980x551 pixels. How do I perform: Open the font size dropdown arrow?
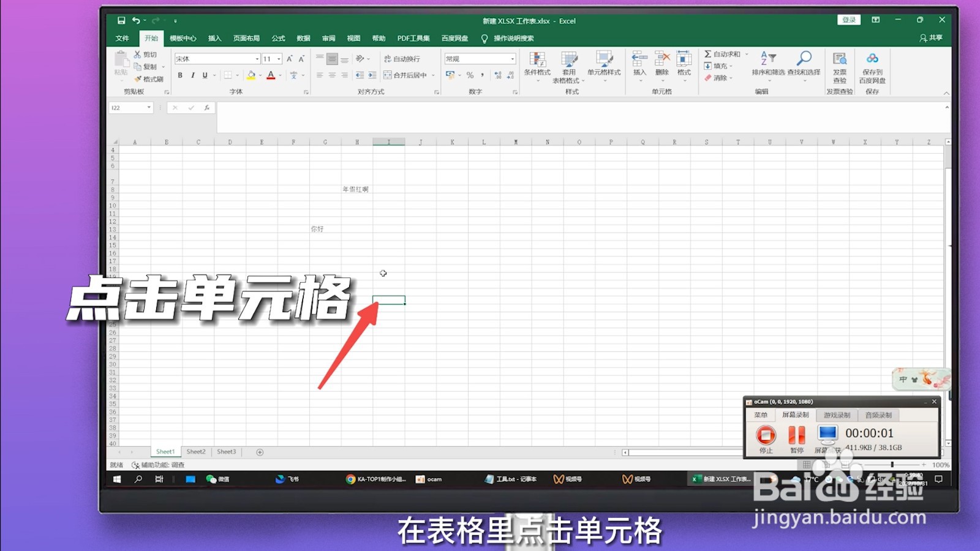(x=279, y=58)
